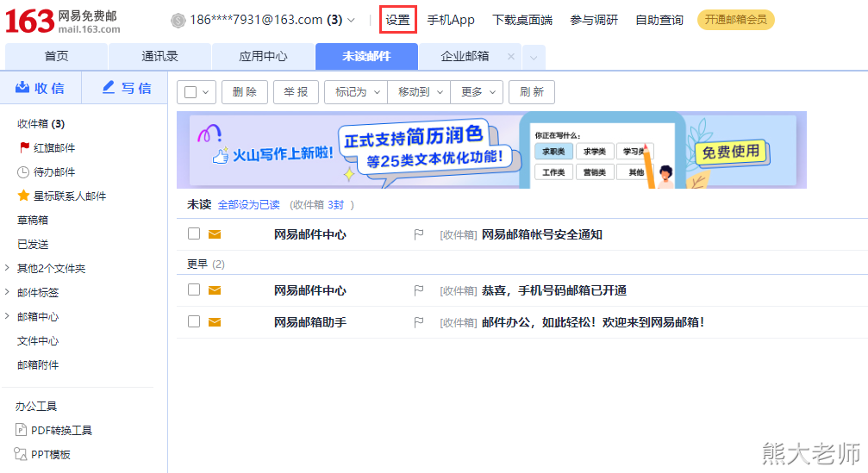
Task: Open 设置 in the top bar
Action: (397, 20)
